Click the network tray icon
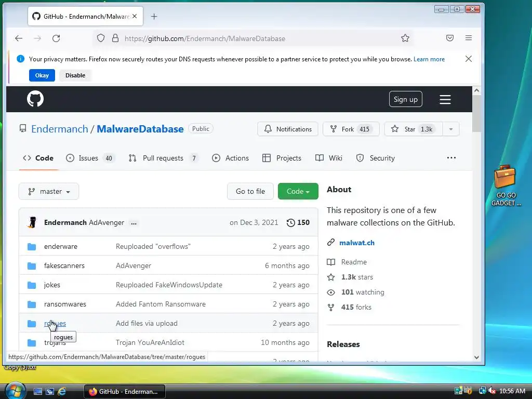 (x=482, y=391)
